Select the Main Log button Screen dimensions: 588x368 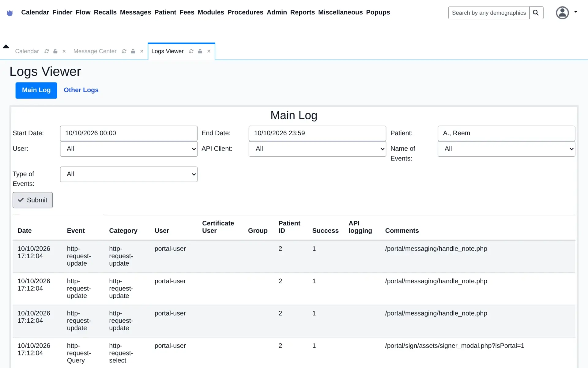[x=36, y=90]
